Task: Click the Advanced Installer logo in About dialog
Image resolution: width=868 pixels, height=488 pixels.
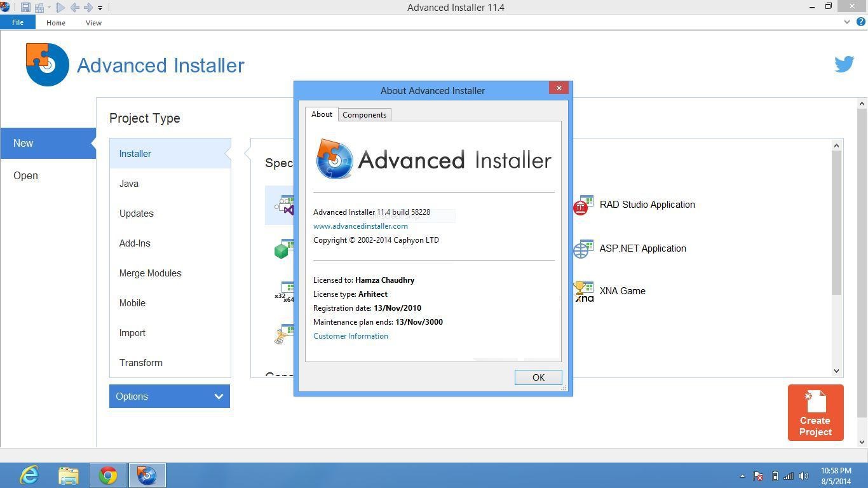Action: [433, 159]
